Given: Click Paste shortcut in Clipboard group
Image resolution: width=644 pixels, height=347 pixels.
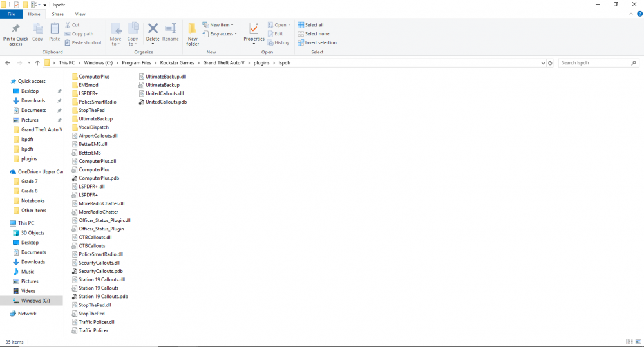Looking at the screenshot, I should [x=83, y=42].
